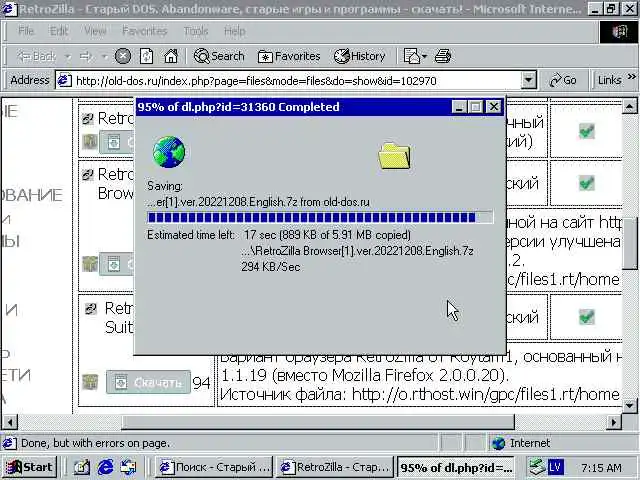Expand the Links toolbar chevron

point(632,77)
